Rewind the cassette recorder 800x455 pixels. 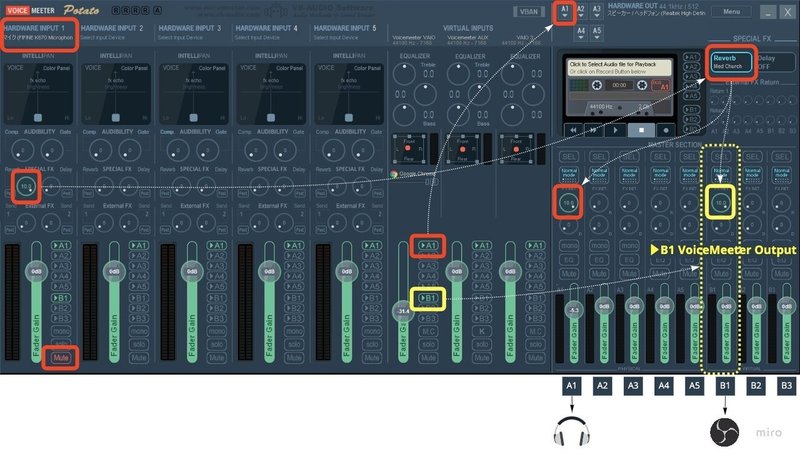(573, 130)
